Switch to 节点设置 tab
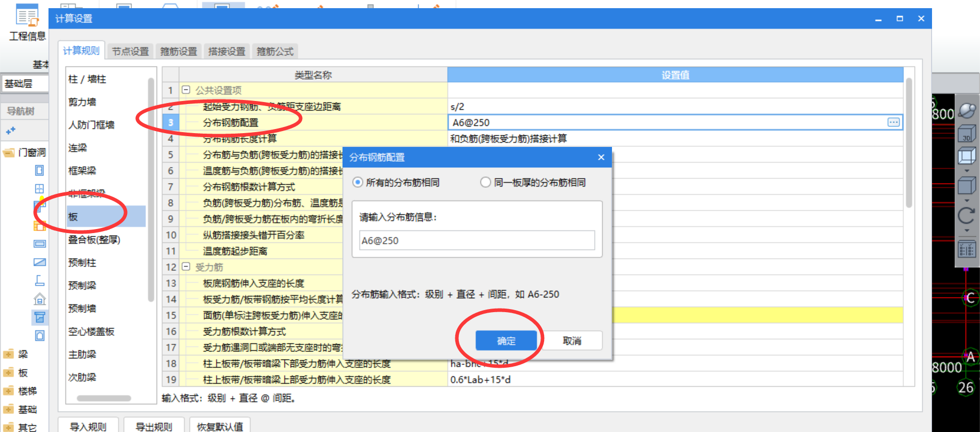 pyautogui.click(x=130, y=52)
